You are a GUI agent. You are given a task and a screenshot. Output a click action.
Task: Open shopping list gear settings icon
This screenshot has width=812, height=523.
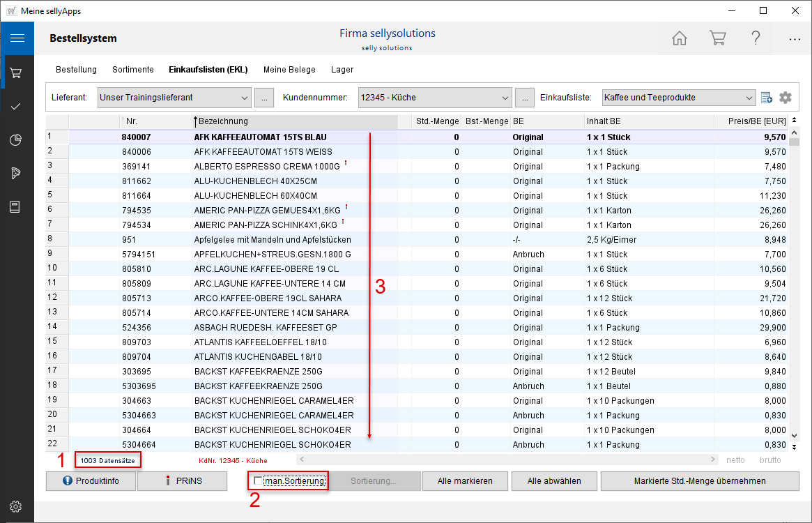pos(786,98)
